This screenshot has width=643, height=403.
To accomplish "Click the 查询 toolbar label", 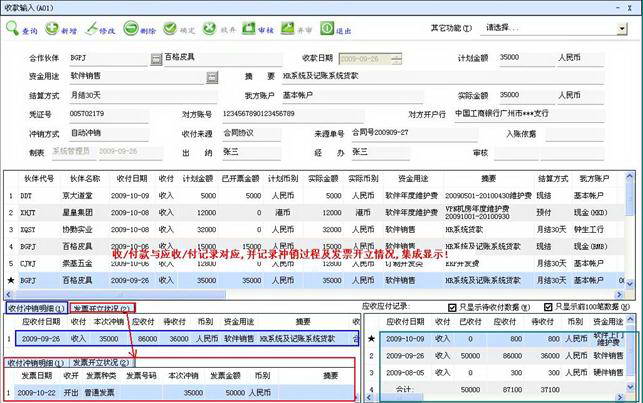I will pyautogui.click(x=30, y=31).
